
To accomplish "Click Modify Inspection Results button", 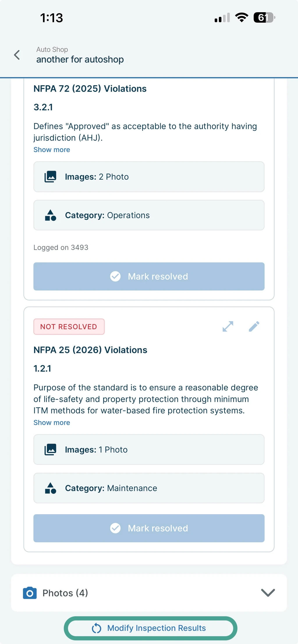I will [x=150, y=628].
